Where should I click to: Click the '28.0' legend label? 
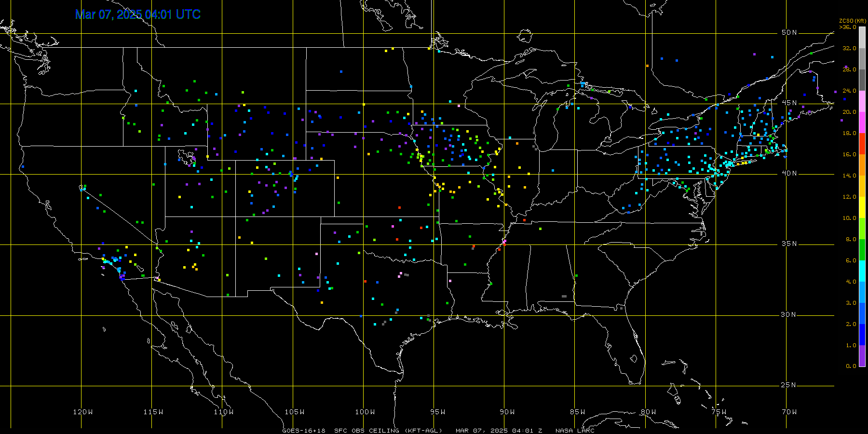click(850, 69)
